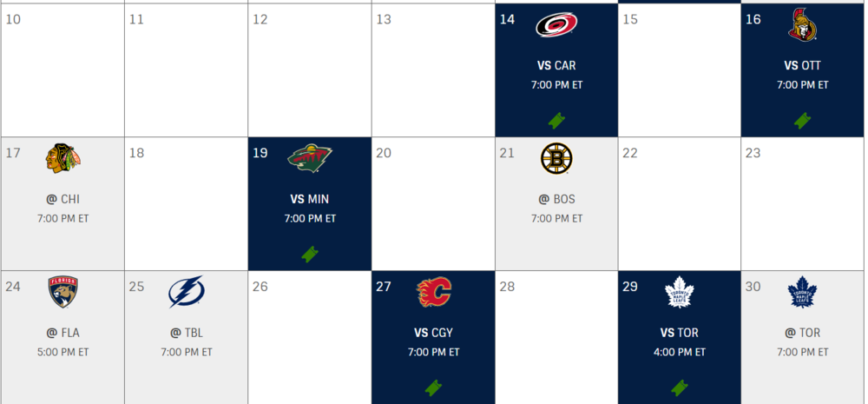The width and height of the screenshot is (868, 404).
Task: Click the Carolina Hurricanes logo on the 14th
Action: [556, 25]
